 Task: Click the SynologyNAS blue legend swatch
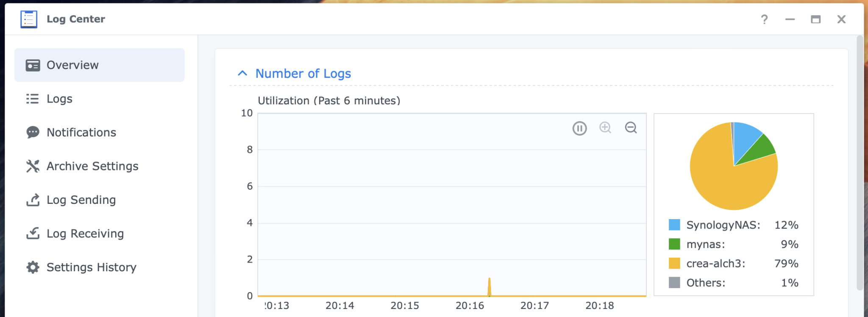[x=674, y=225]
